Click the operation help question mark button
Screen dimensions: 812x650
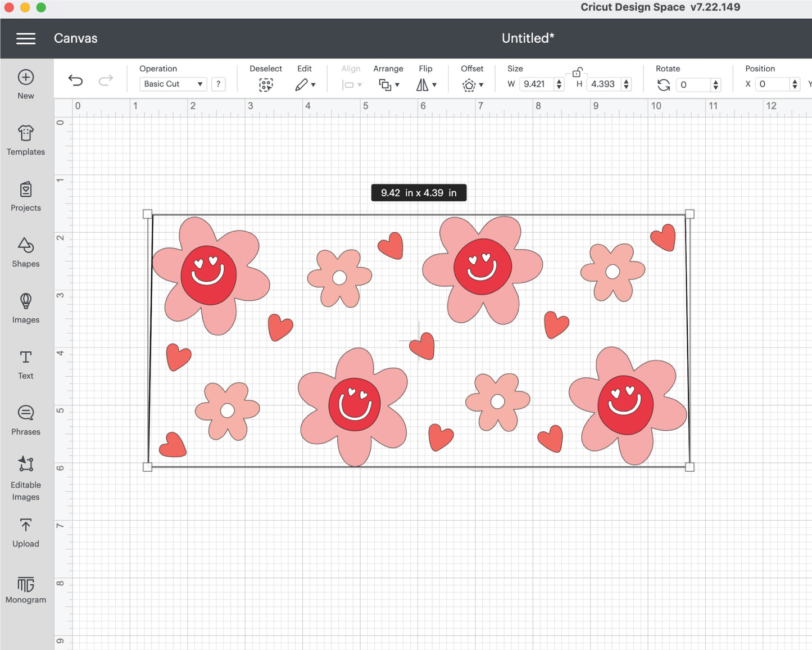click(218, 84)
